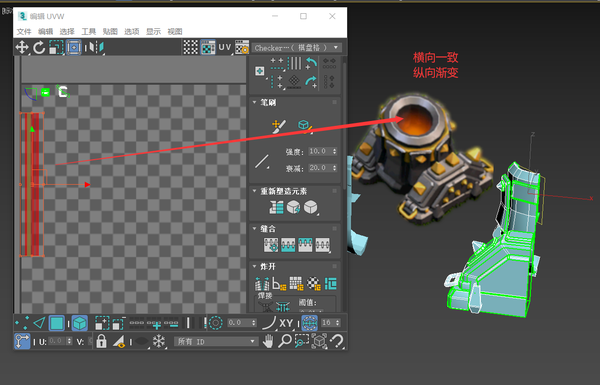Select the Move tool in UVW toolbar
This screenshot has height=385, width=600.
tap(22, 48)
